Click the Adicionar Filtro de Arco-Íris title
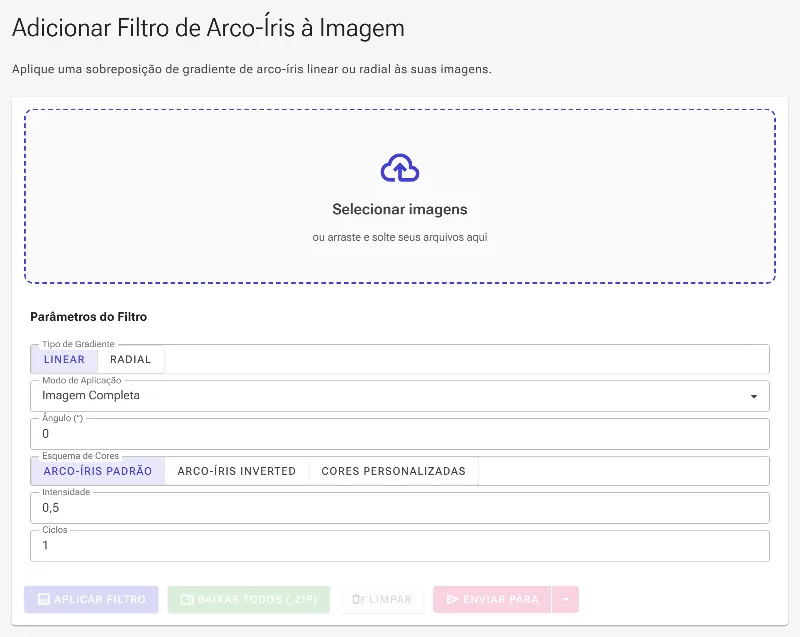This screenshot has height=637, width=800. [208, 28]
